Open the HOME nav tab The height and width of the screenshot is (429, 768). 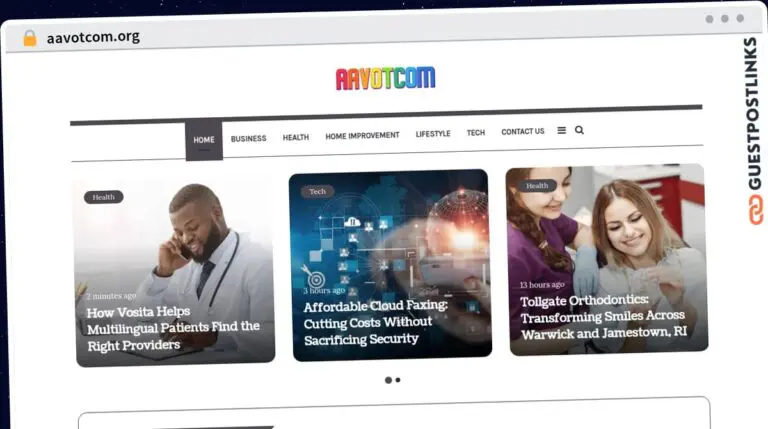pyautogui.click(x=204, y=140)
